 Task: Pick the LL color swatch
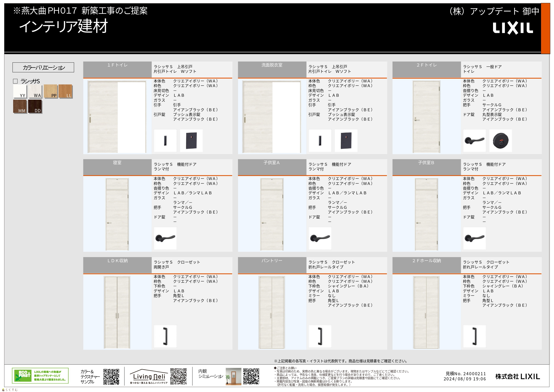click(65, 91)
